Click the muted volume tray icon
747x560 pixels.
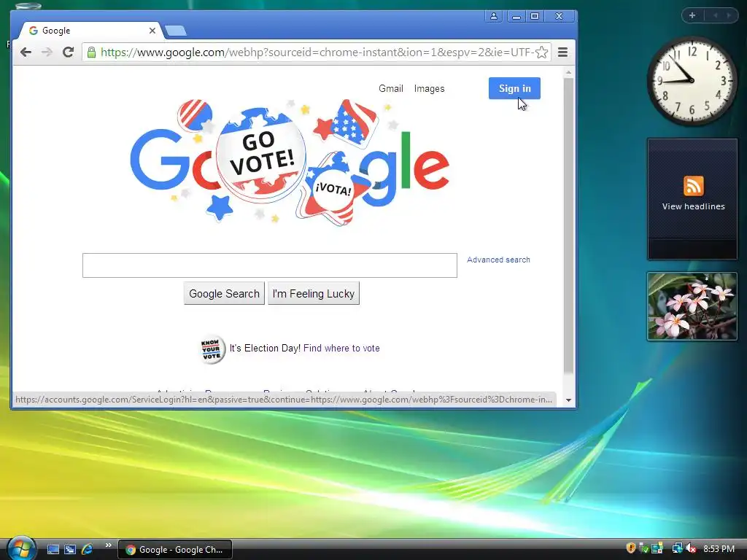(691, 548)
